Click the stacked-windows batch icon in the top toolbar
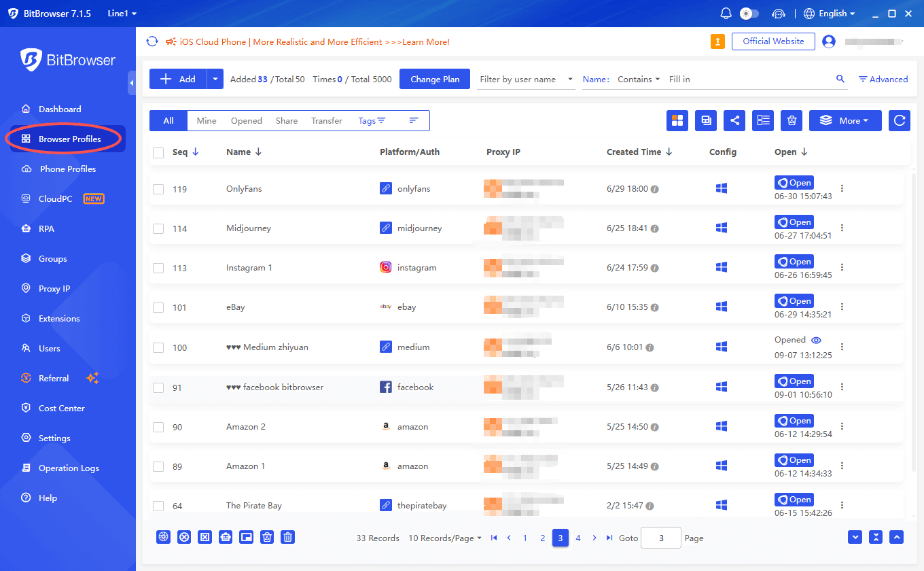Viewport: 924px width, 571px height. pos(706,120)
